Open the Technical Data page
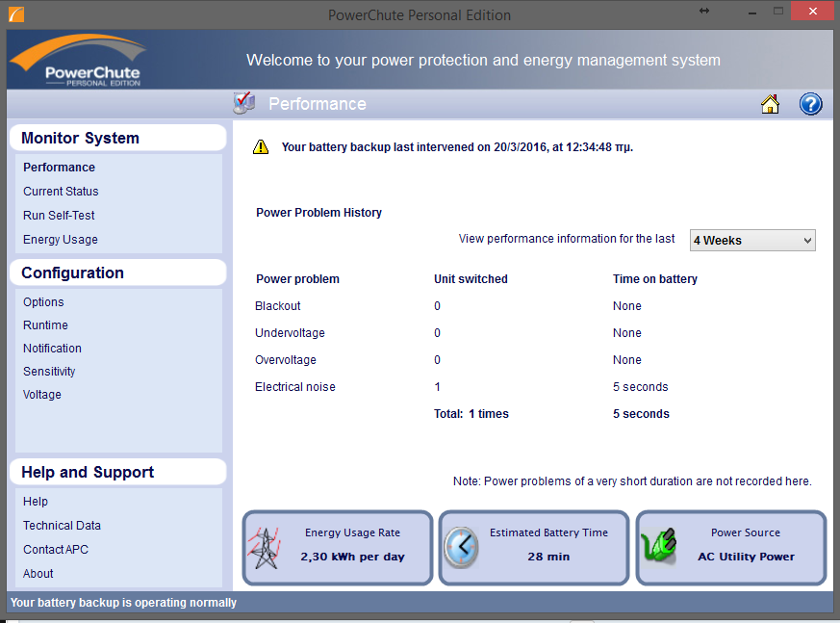The image size is (840, 623). click(x=62, y=526)
